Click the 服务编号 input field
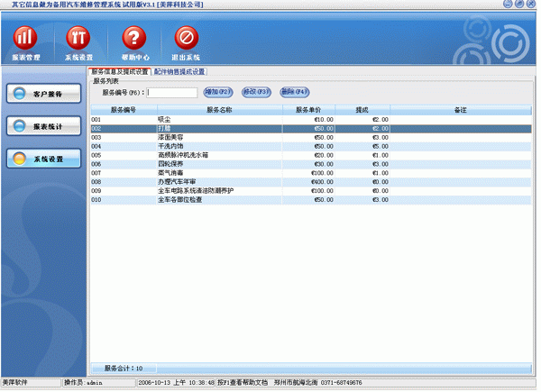The image size is (541, 392). 172,92
